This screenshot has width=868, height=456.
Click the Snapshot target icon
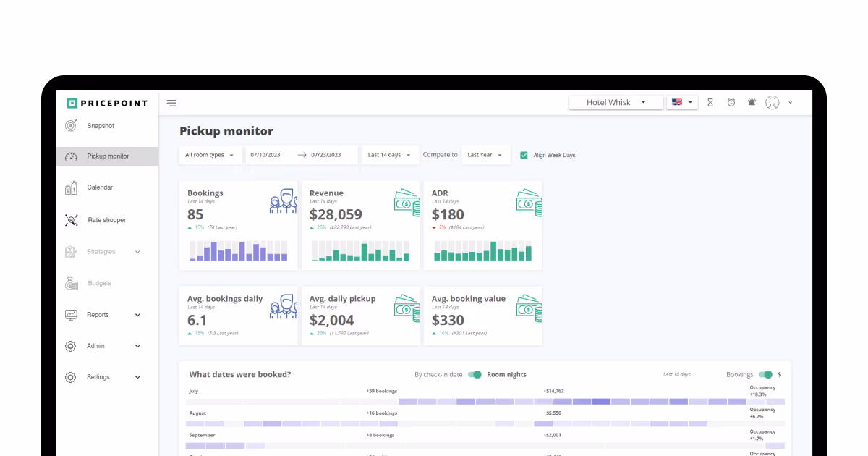point(71,126)
